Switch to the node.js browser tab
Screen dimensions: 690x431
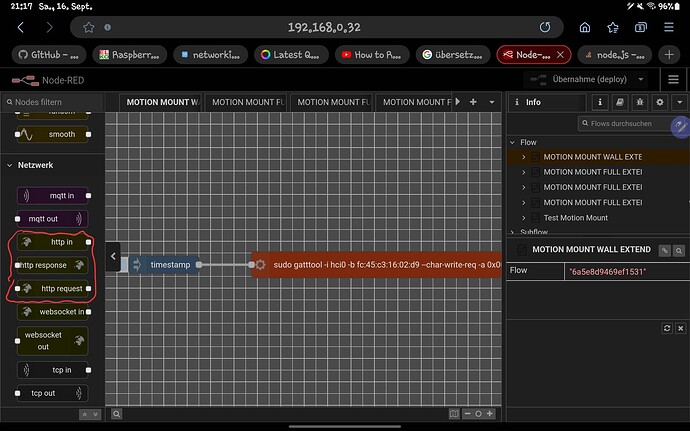click(615, 55)
